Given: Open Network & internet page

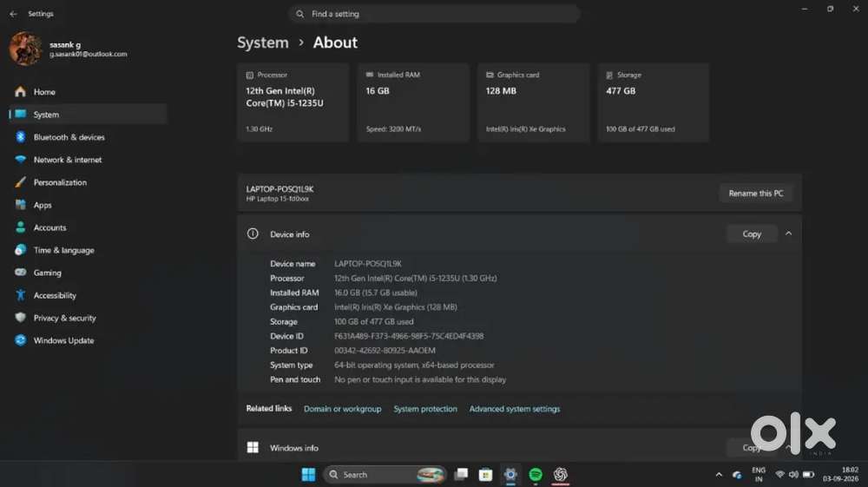Looking at the screenshot, I should (68, 160).
